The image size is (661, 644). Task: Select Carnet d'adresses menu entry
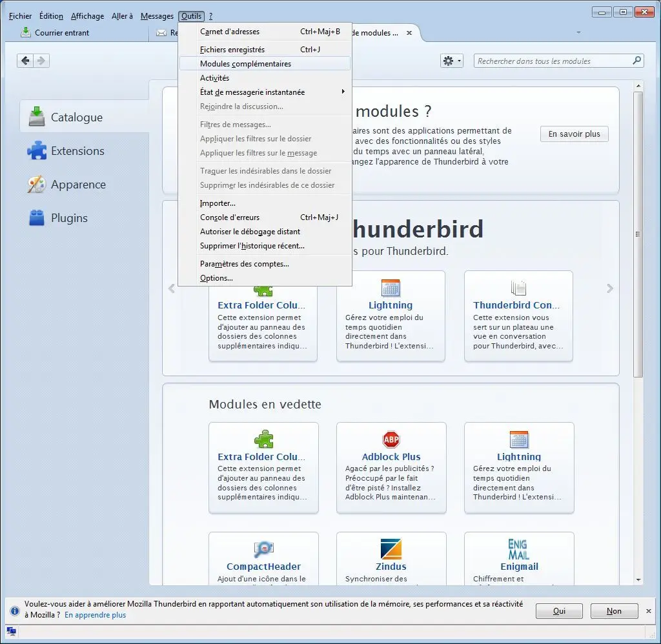pos(265,32)
